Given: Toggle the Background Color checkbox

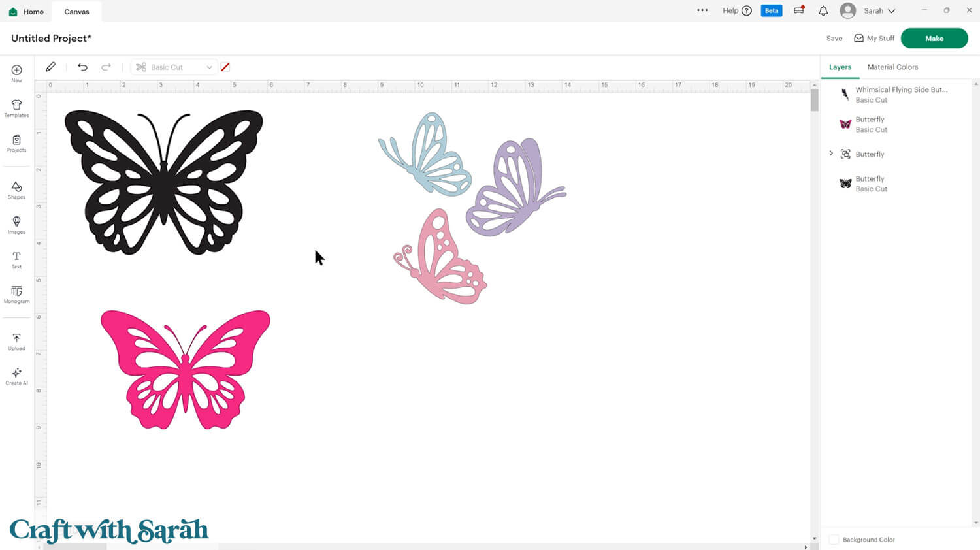Looking at the screenshot, I should click(x=834, y=540).
